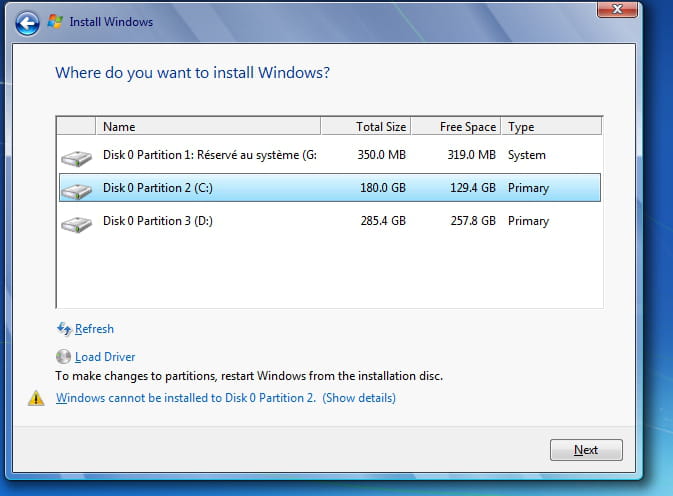
Task: Click the 'Install Windows' title text
Action: (x=111, y=22)
